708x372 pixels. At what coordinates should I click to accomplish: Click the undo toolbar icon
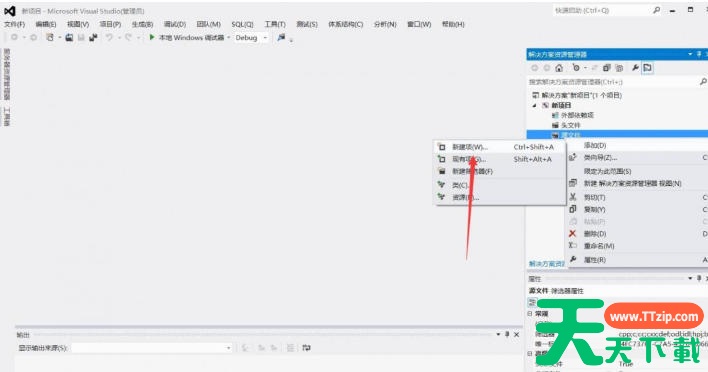point(109,37)
